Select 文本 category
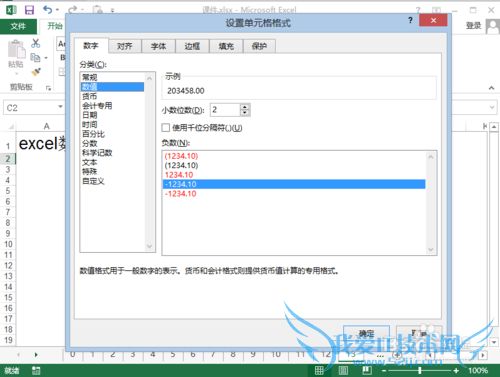The height and width of the screenshot is (377, 500). (x=112, y=162)
